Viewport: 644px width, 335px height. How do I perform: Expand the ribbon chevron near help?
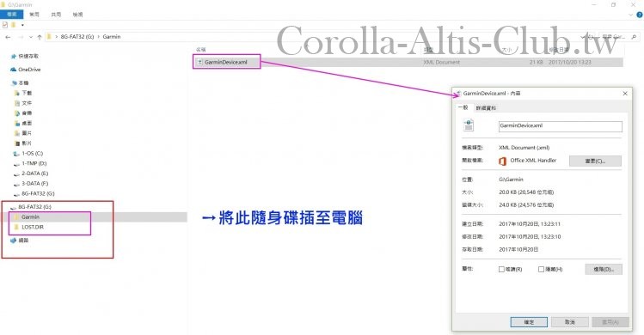631,15
